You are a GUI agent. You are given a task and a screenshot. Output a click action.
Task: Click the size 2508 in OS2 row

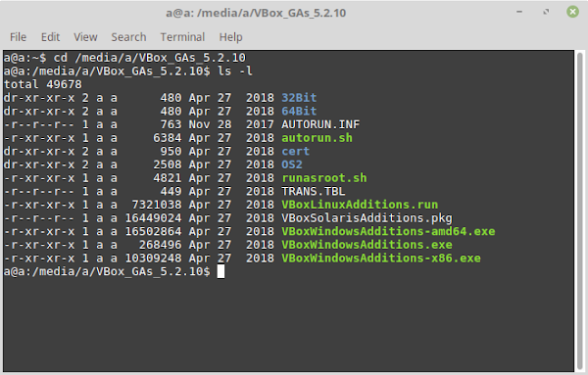[x=168, y=164]
